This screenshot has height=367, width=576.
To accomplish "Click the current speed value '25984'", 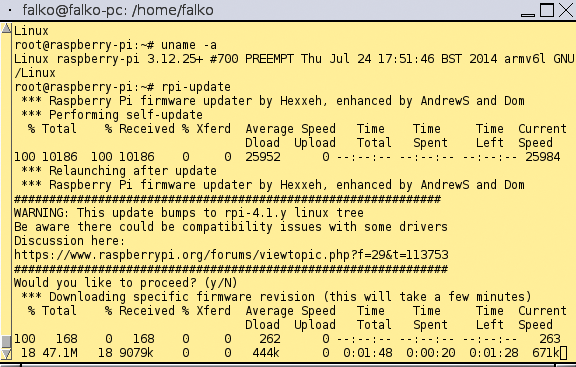I will tap(543, 157).
